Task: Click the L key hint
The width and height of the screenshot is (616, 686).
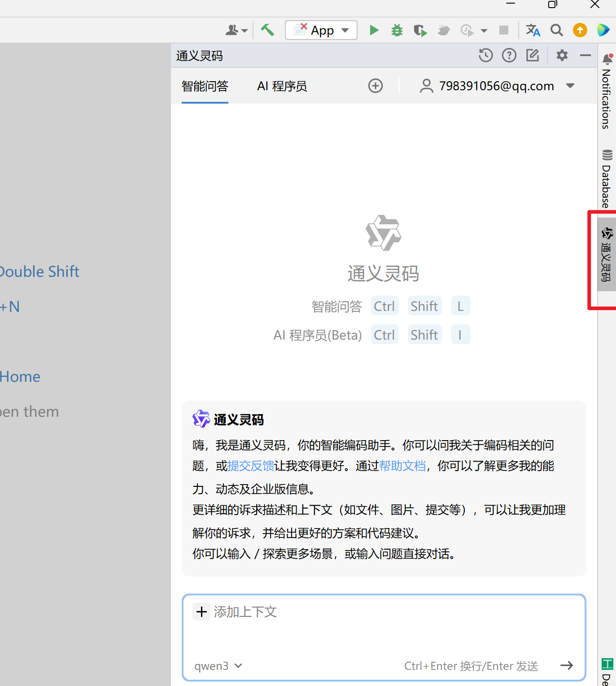Action: [x=460, y=306]
